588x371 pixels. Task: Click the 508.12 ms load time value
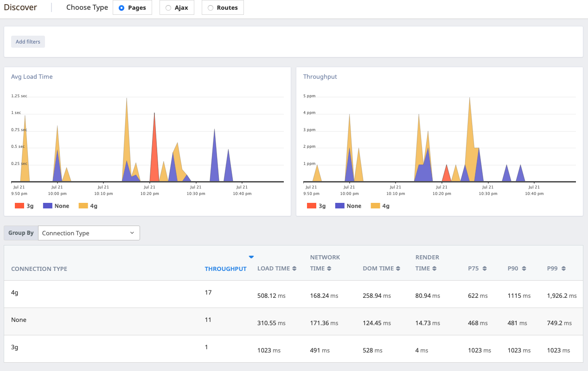click(x=271, y=296)
